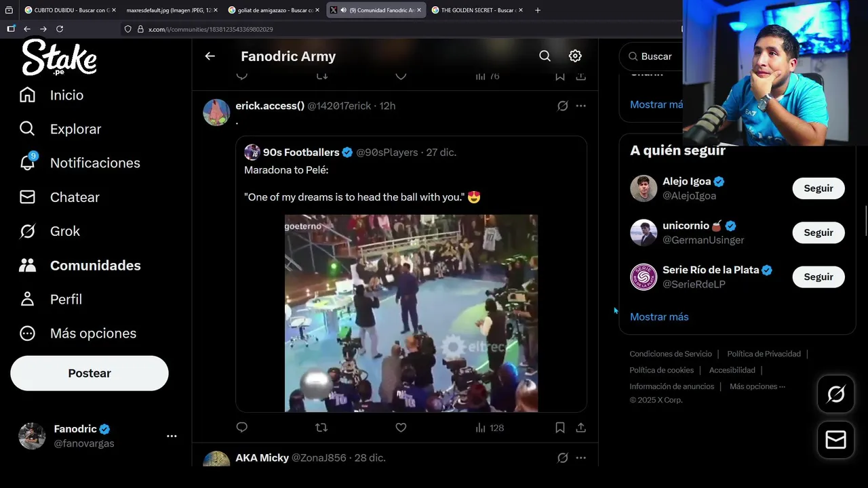Bookmark the erick.access() post
The width and height of the screenshot is (868, 488).
point(560,428)
